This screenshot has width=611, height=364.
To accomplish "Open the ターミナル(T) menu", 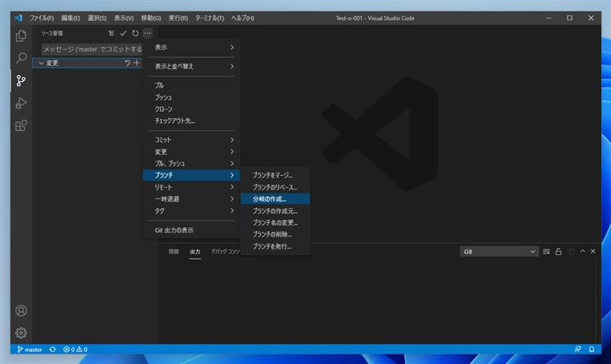I will [210, 18].
